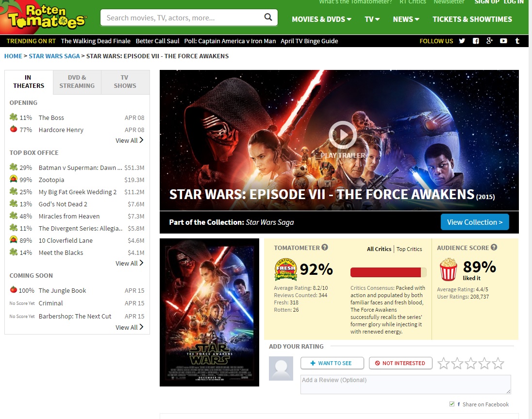Open the Zootopia movie link

[x=51, y=180]
